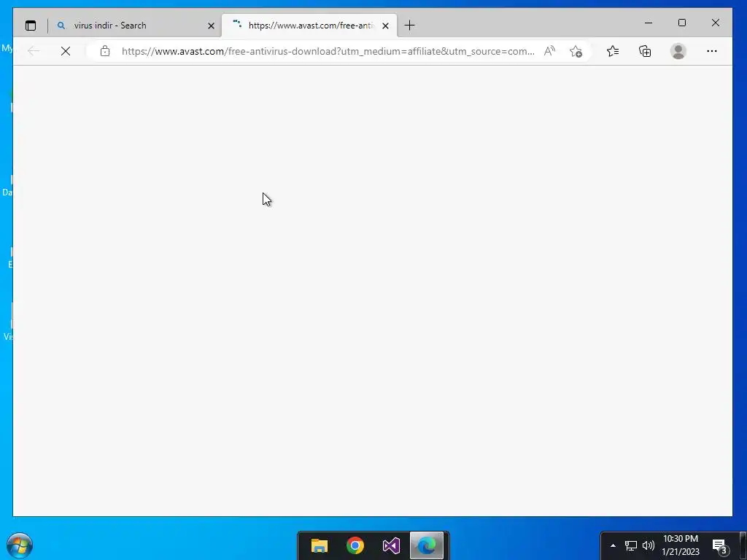747x560 pixels.
Task: Stop loading the page
Action: pos(66,51)
